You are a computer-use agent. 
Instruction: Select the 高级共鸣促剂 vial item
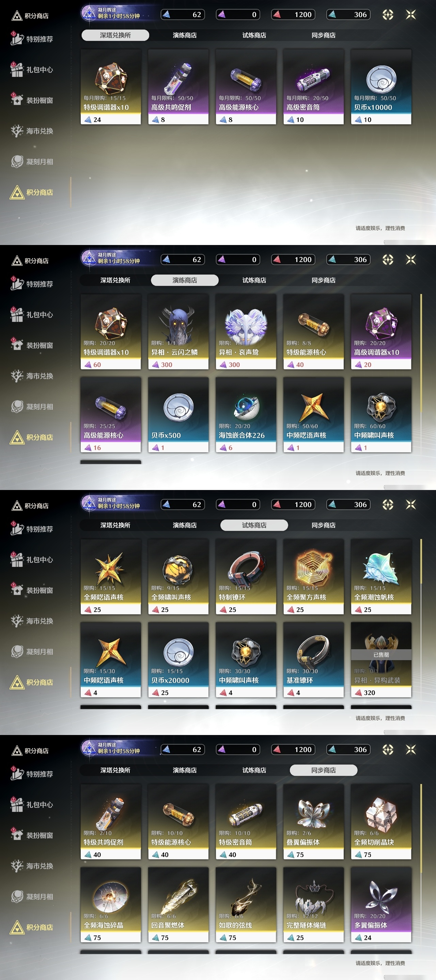178,87
